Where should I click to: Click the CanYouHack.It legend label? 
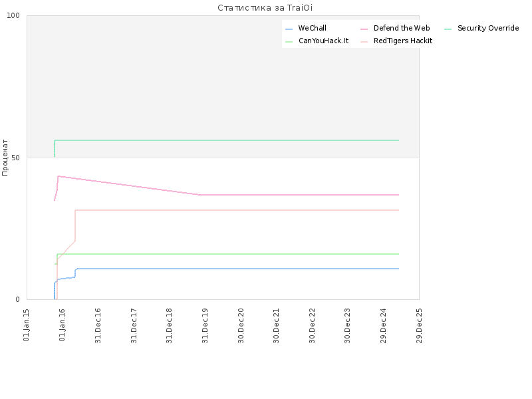point(323,41)
